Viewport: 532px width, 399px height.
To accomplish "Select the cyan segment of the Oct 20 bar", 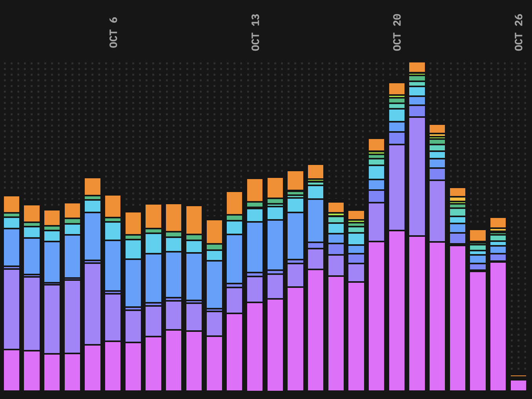I will (x=397, y=115).
